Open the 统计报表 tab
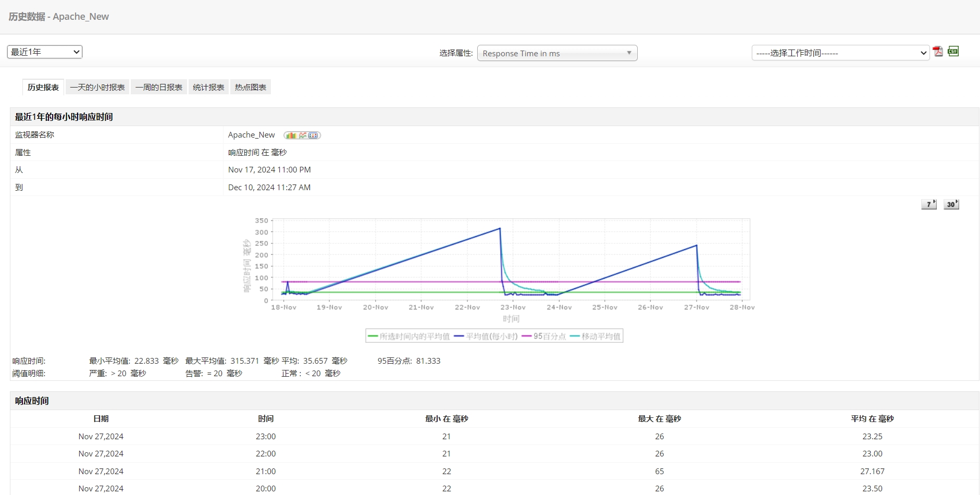 208,88
